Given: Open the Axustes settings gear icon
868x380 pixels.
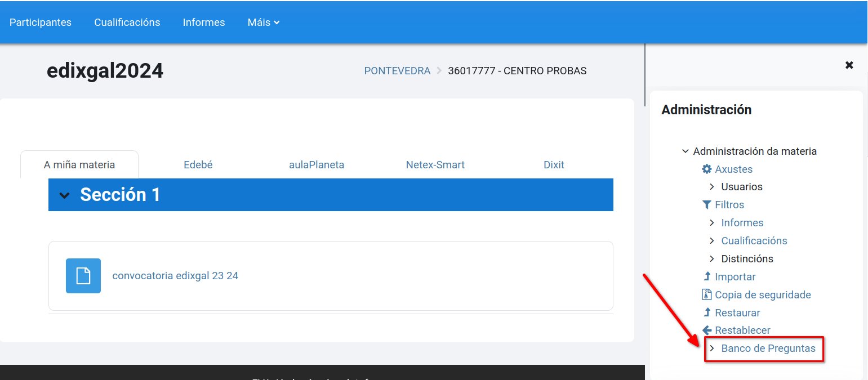Looking at the screenshot, I should (707, 169).
